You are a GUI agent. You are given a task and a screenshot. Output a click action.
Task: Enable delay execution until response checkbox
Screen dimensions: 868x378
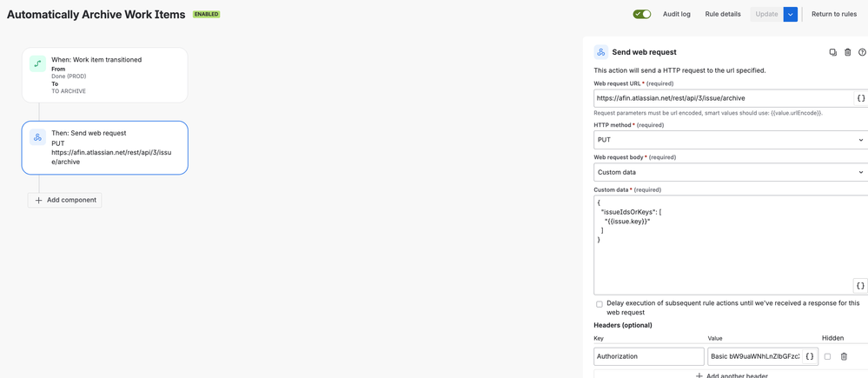(x=599, y=304)
